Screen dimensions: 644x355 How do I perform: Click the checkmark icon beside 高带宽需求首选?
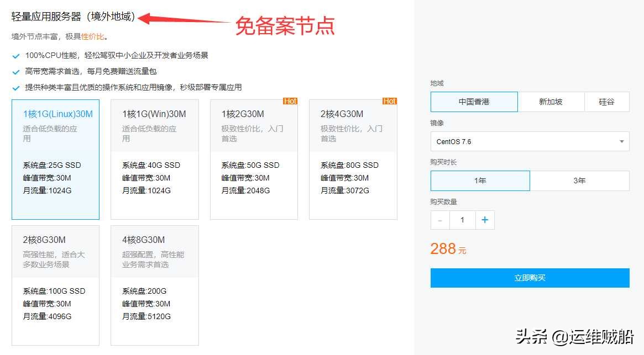coord(15,71)
